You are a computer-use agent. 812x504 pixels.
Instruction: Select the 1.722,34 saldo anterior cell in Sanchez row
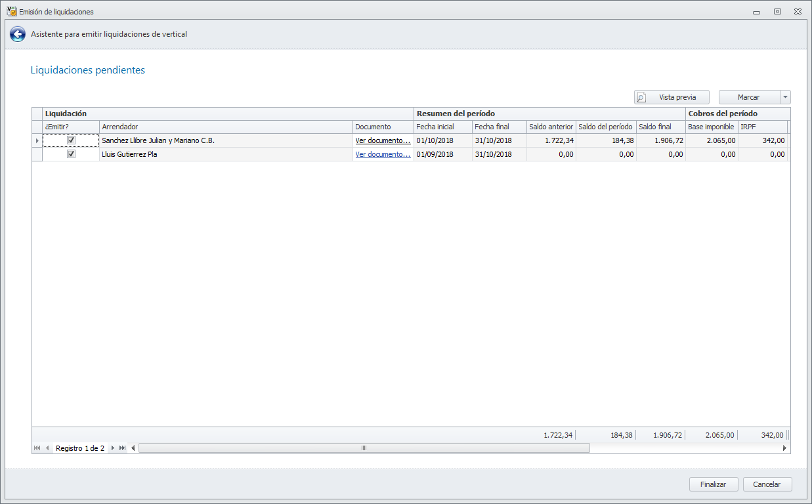(551, 140)
